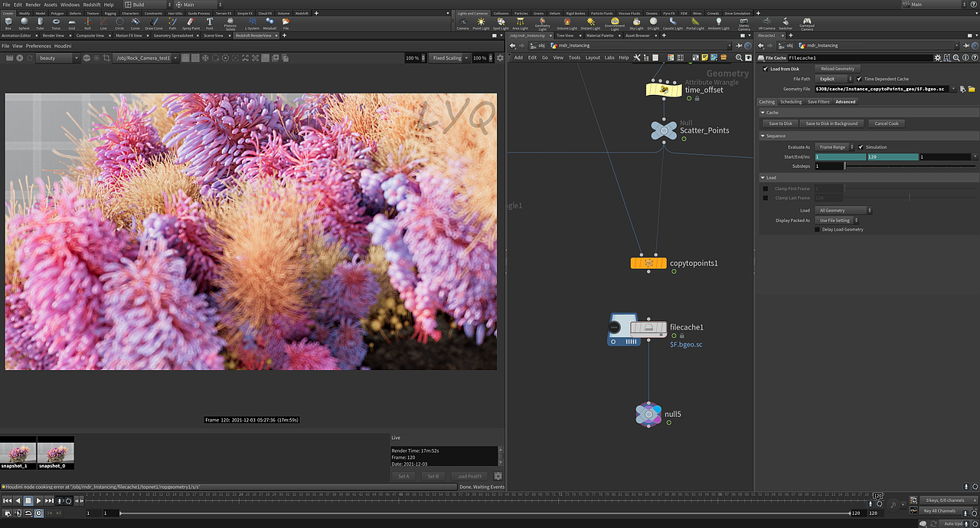Open the beauty AOV dropdown
The image size is (980, 528).
pyautogui.click(x=58, y=58)
